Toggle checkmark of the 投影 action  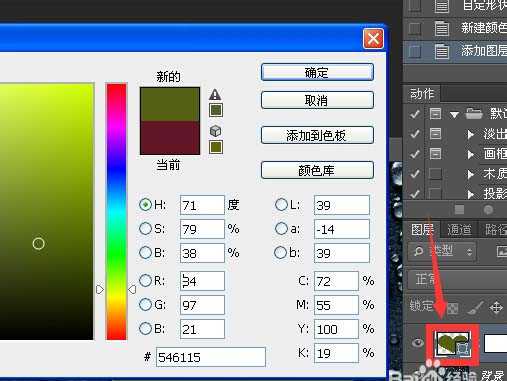point(415,194)
